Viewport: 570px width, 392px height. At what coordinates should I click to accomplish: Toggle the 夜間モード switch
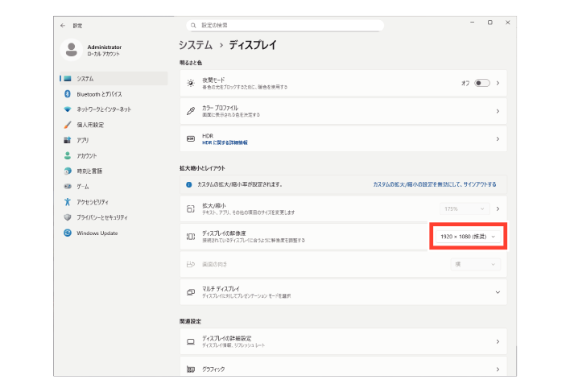click(481, 83)
